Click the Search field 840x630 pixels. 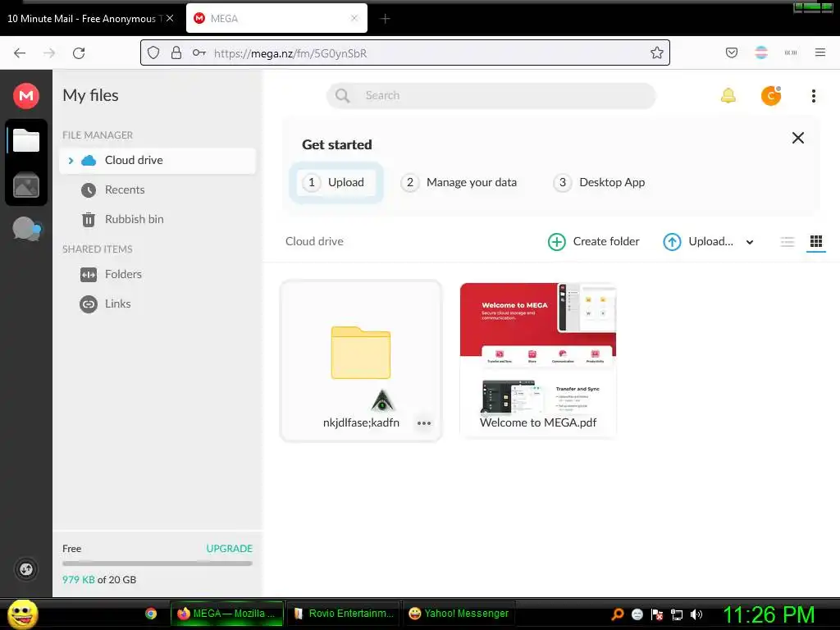tap(491, 96)
